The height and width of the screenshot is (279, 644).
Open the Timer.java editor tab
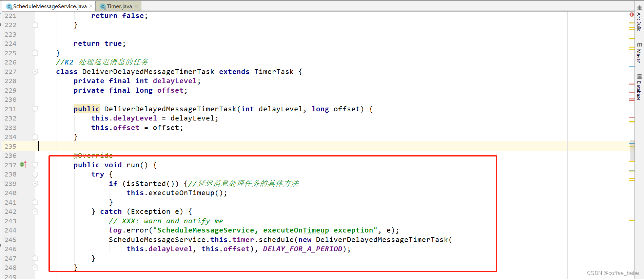119,6
